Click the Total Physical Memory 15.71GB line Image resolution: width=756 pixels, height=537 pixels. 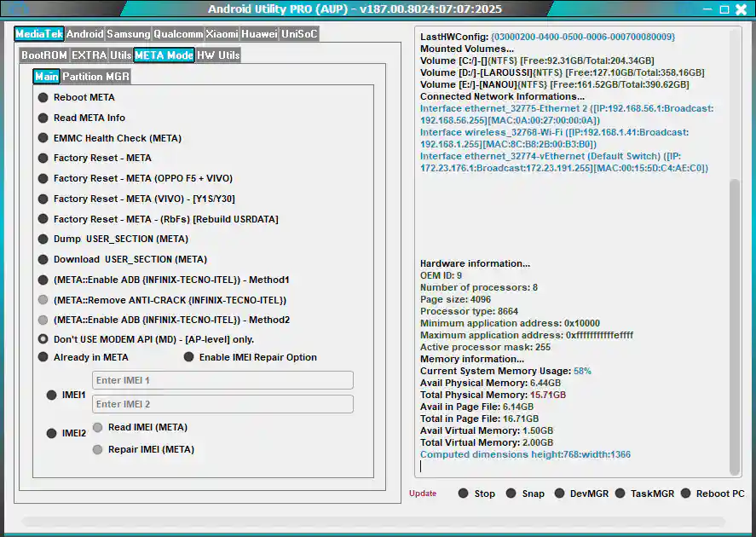coord(493,395)
